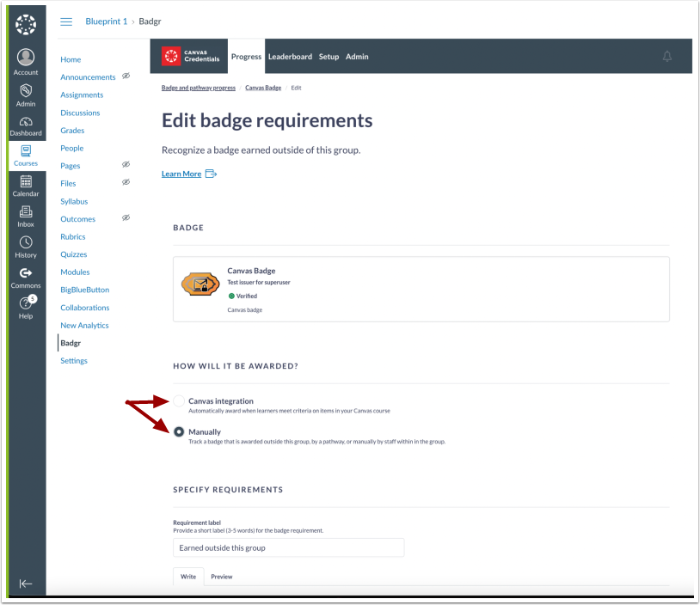Go to Badge and pathway progress breadcrumb
This screenshot has height=605, width=700.
point(199,88)
